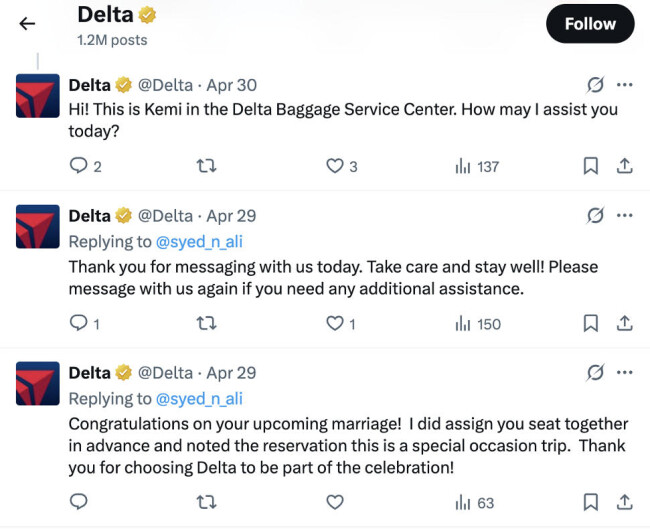Open Grok icon on Apr 30 post

(x=595, y=85)
